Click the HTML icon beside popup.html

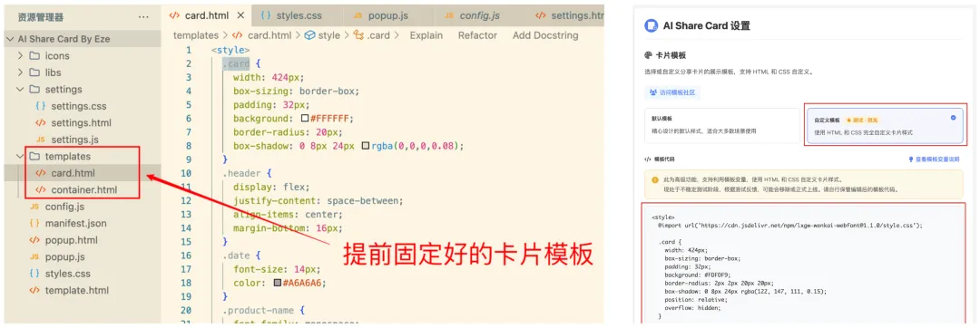(x=34, y=240)
